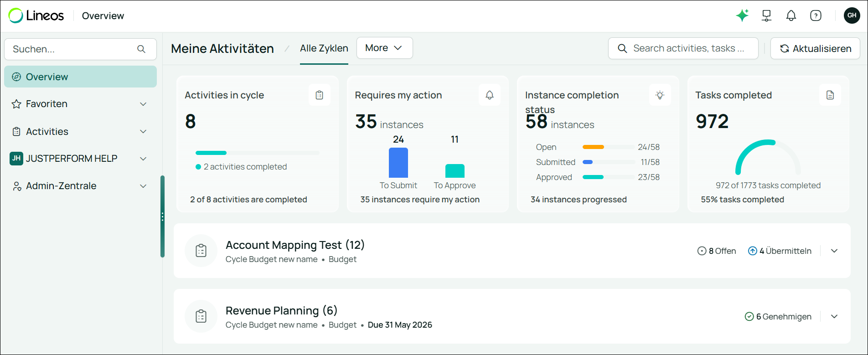Click the 8 Offen label
Screen dimensions: 868x355
tap(722, 251)
